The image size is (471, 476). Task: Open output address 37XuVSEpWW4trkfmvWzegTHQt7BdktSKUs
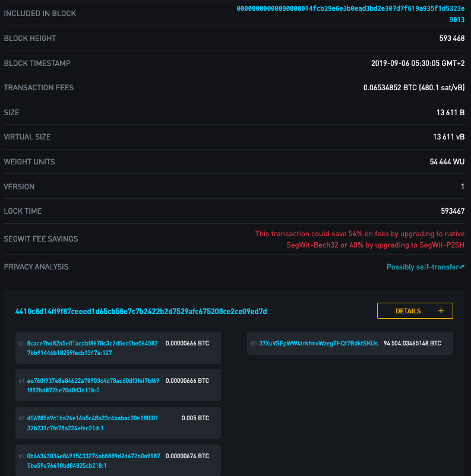[318, 343]
